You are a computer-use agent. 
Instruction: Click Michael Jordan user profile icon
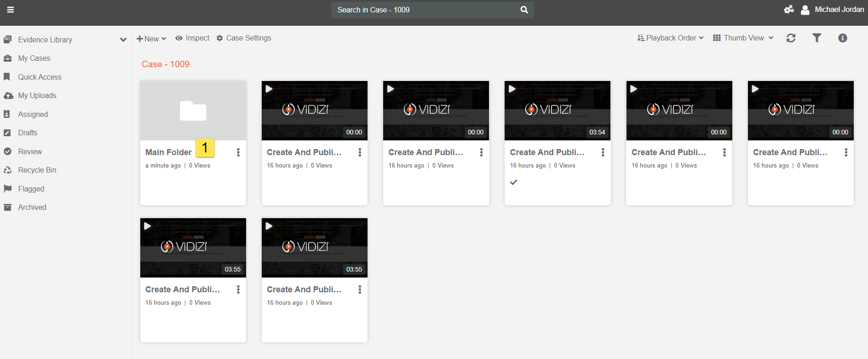805,10
